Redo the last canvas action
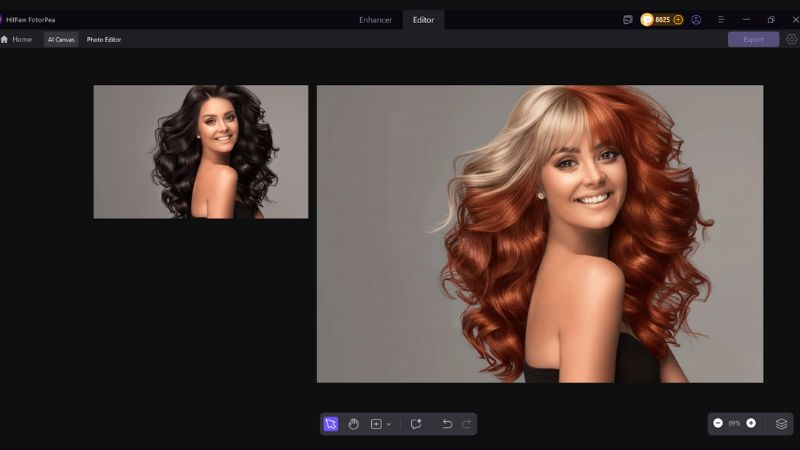Viewport: 800px width, 450px height. (x=466, y=424)
